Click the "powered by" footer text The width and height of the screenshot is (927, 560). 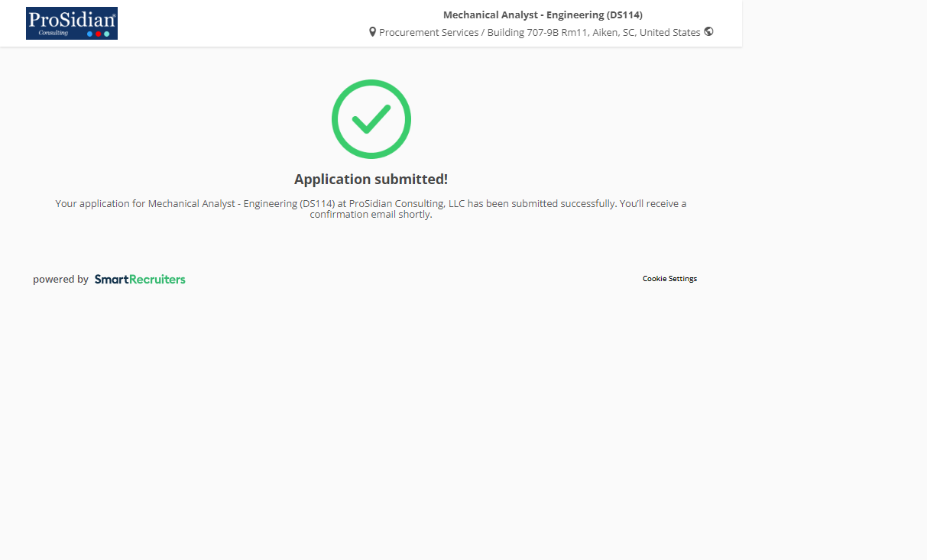(60, 280)
